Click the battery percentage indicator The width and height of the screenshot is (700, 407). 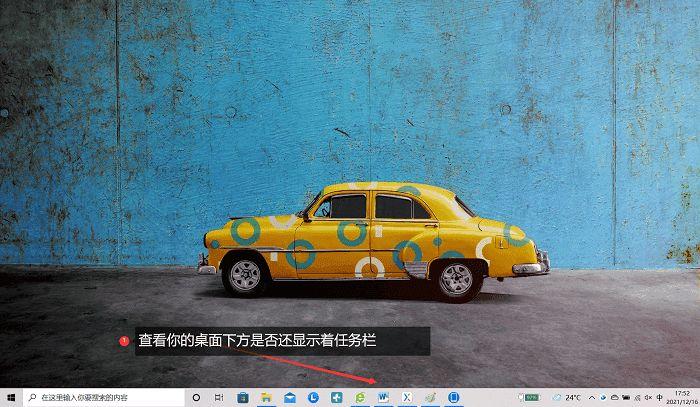point(529,397)
